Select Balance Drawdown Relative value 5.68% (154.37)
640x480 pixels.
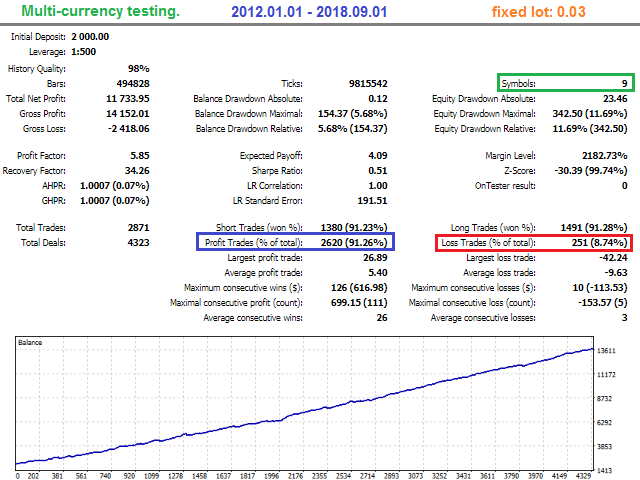[x=353, y=129]
